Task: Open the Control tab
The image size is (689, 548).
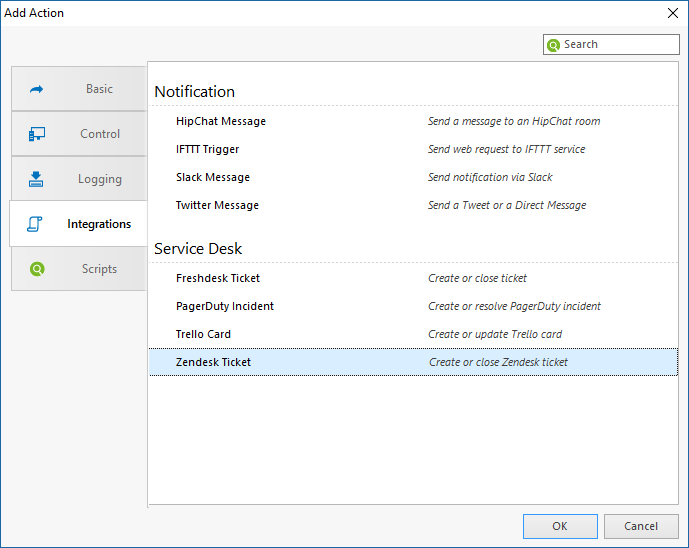Action: pyautogui.click(x=79, y=134)
